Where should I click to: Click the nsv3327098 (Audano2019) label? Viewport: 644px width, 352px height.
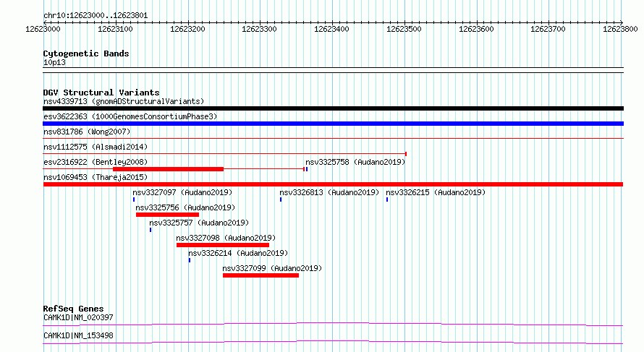[226, 238]
